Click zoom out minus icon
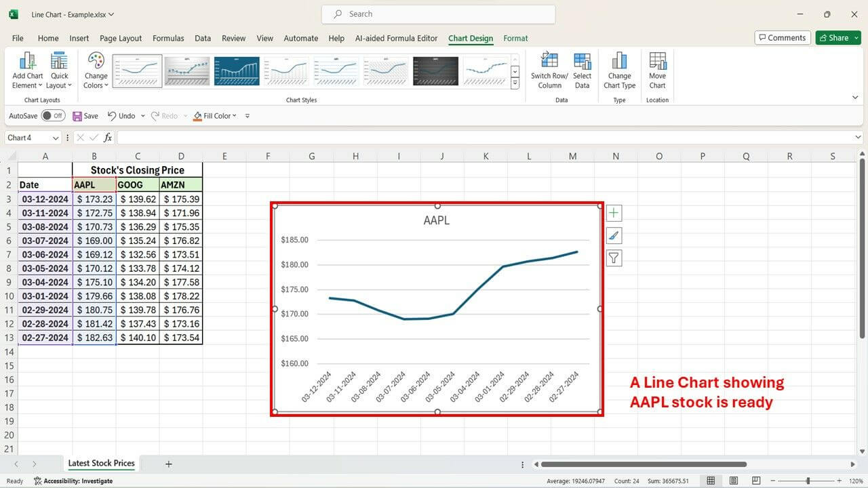The width and height of the screenshot is (868, 488). (x=773, y=481)
